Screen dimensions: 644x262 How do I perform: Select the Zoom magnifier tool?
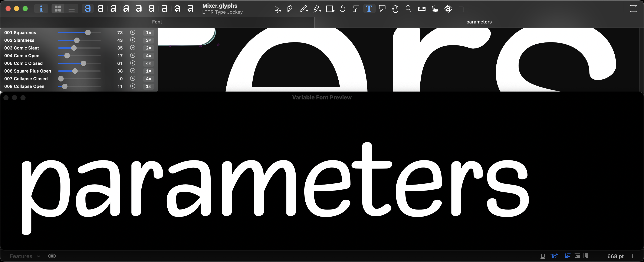click(x=408, y=9)
